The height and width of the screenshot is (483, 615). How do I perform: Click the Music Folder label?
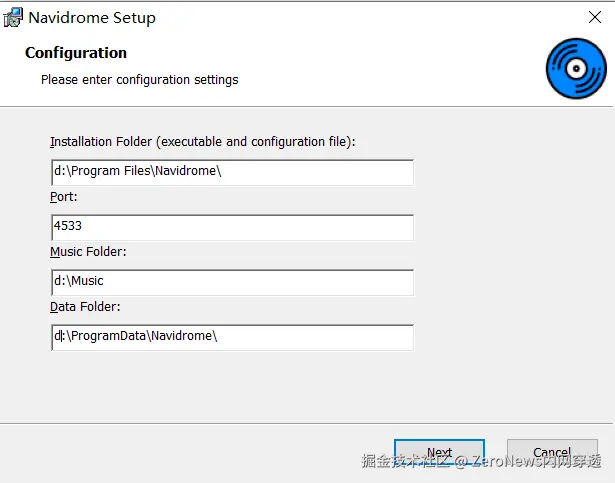(88, 251)
